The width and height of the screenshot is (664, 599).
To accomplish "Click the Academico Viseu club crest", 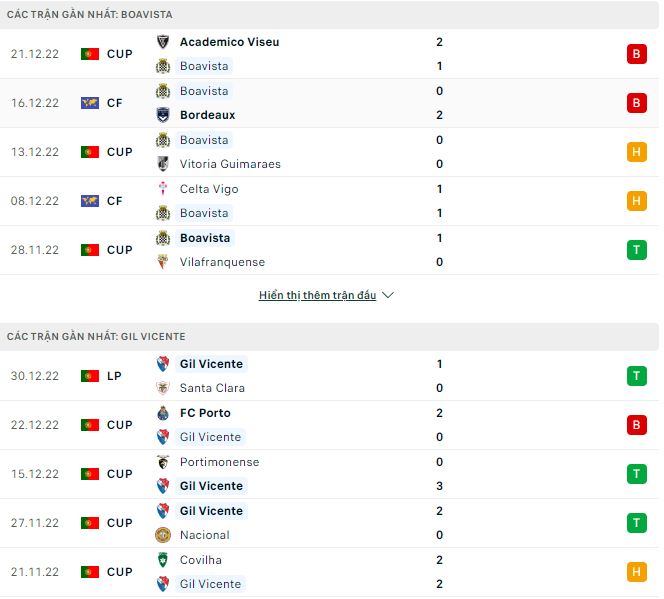I will coord(163,42).
